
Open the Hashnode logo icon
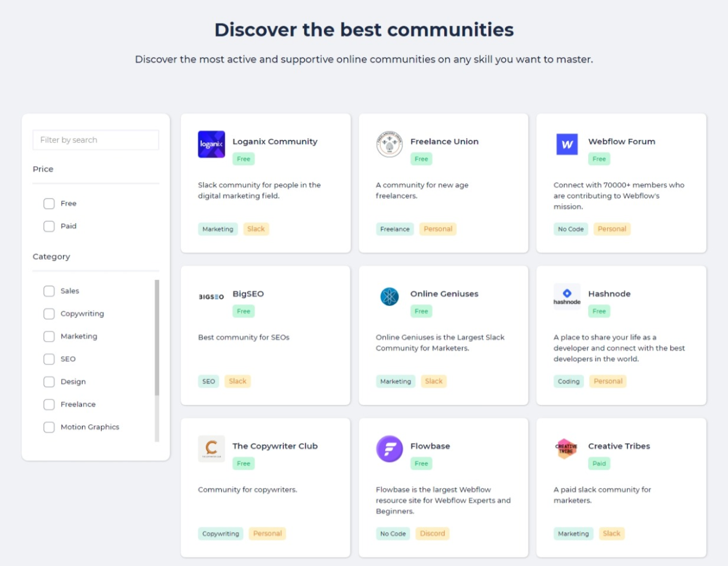click(567, 296)
